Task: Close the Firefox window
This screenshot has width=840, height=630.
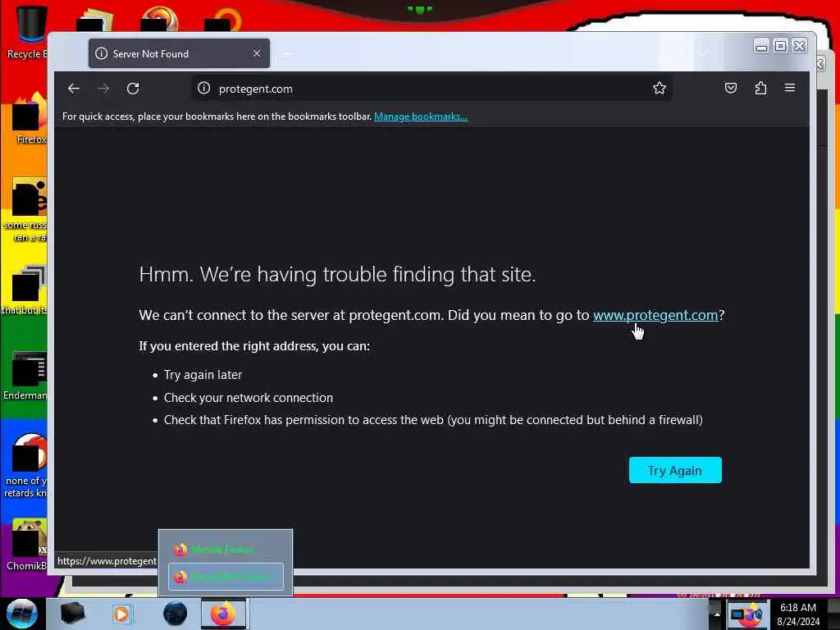Action: [x=799, y=47]
